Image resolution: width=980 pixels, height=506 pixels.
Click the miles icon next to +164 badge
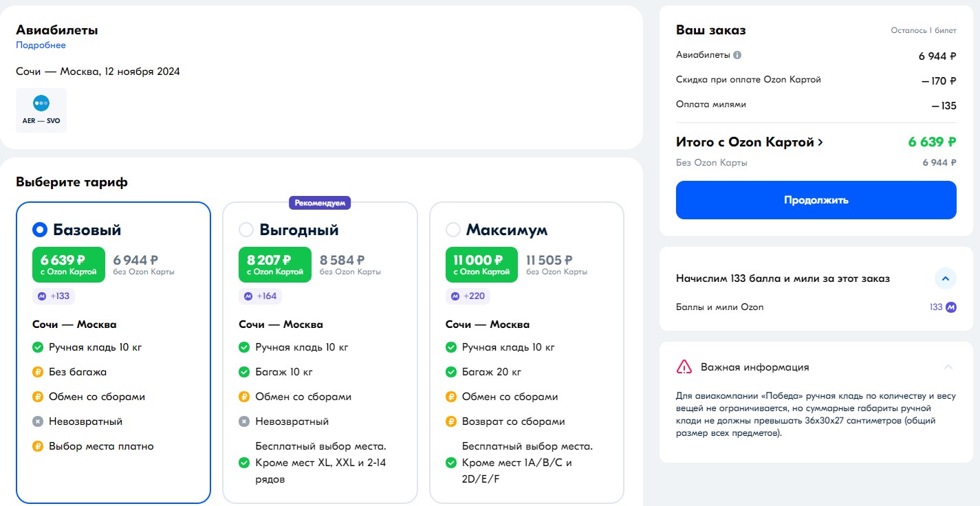tap(248, 296)
